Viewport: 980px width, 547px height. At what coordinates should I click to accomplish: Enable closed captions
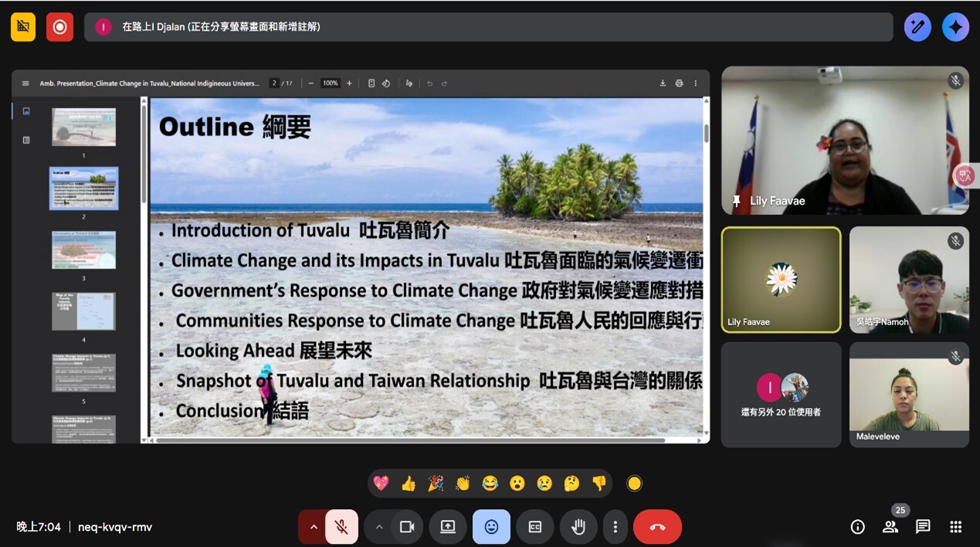tap(534, 526)
